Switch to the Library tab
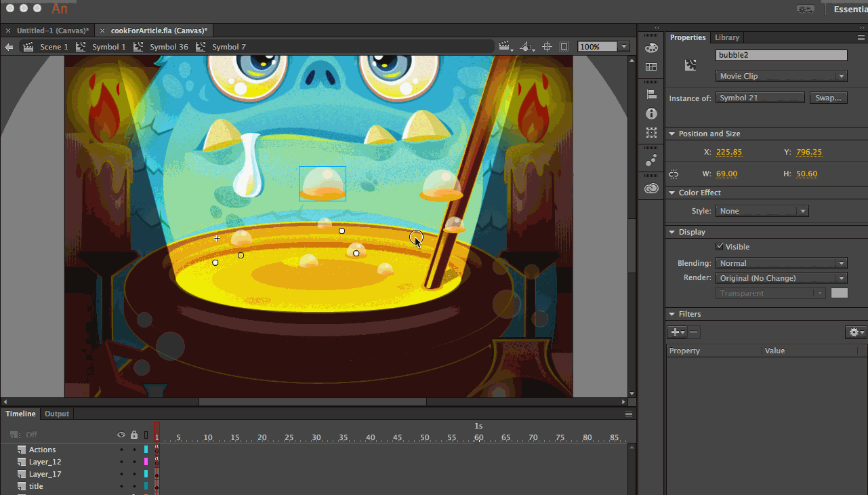 coord(727,37)
